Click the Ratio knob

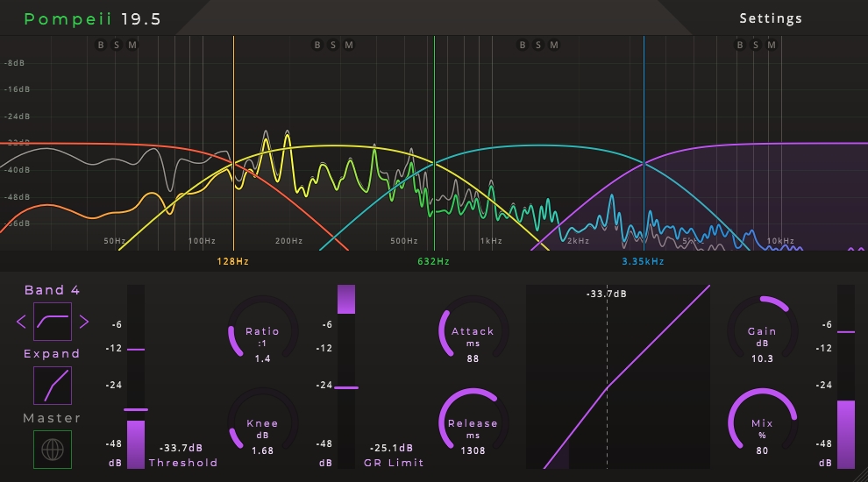tap(263, 331)
